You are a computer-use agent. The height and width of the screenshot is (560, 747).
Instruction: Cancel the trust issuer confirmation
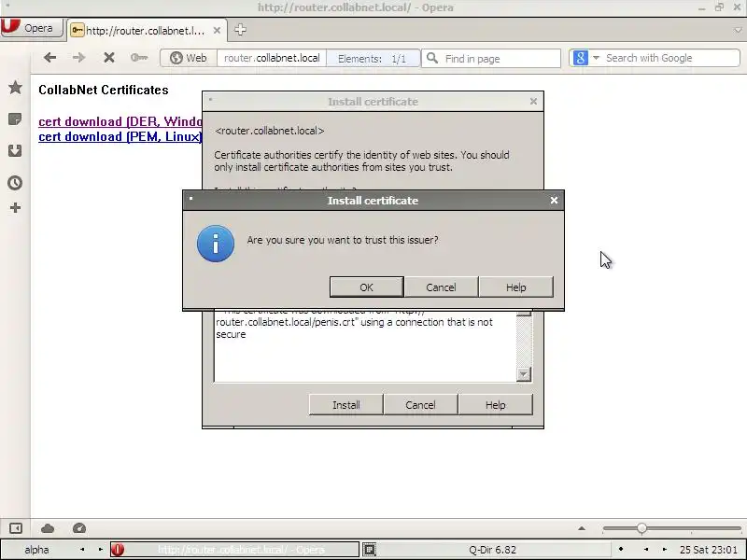click(441, 287)
